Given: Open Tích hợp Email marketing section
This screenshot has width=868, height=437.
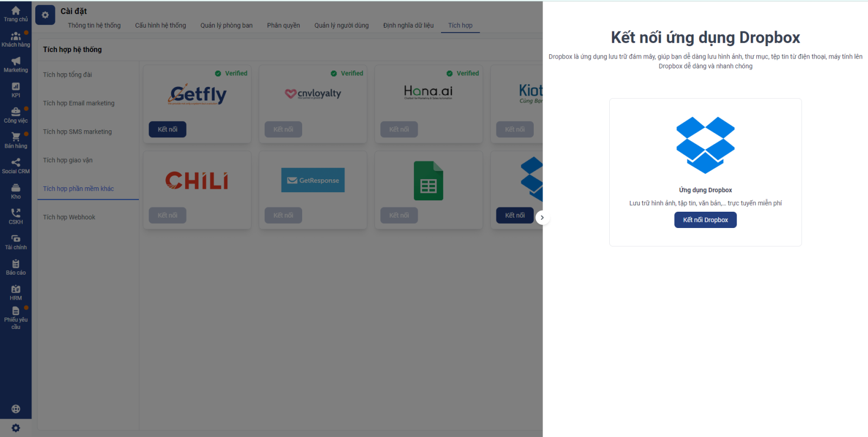Looking at the screenshot, I should point(79,103).
